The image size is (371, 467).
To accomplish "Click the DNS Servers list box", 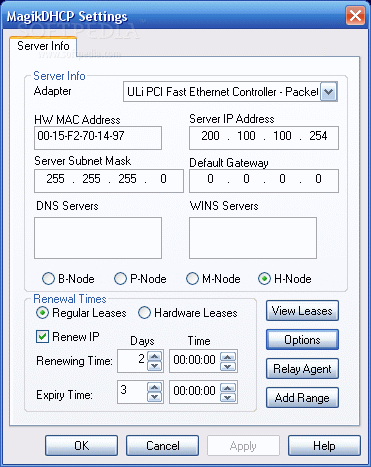I will tap(98, 238).
